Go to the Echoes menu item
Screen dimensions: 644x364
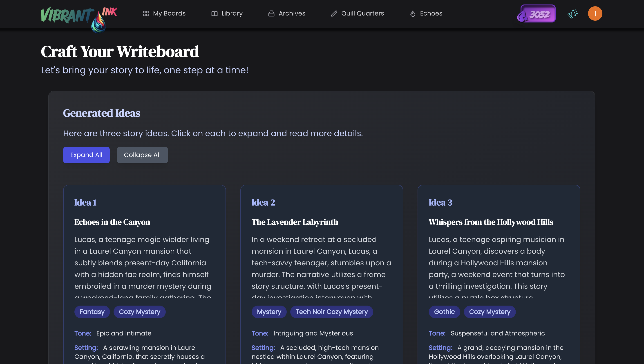click(x=431, y=13)
